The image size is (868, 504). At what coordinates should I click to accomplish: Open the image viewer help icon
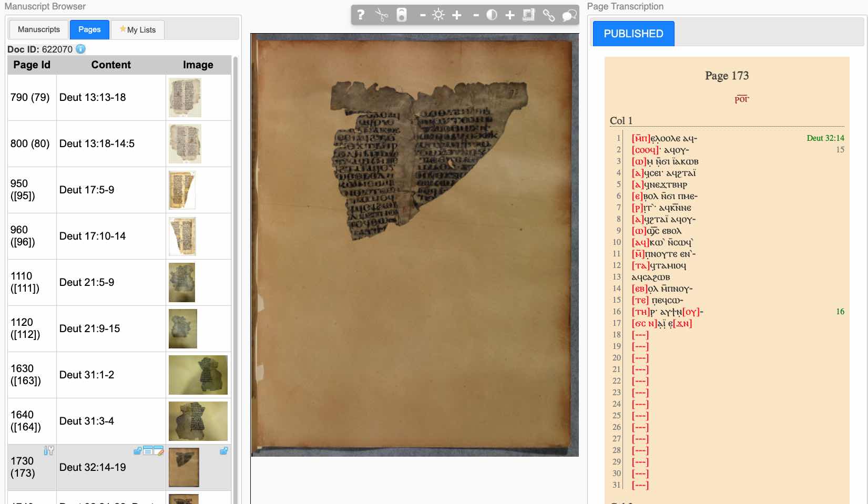coord(361,15)
